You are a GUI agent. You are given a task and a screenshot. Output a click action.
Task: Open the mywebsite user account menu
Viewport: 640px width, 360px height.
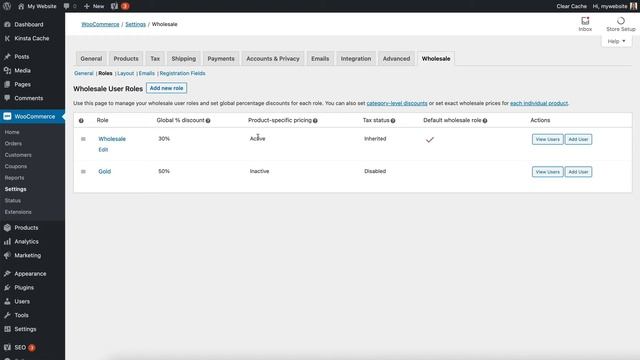pos(614,6)
